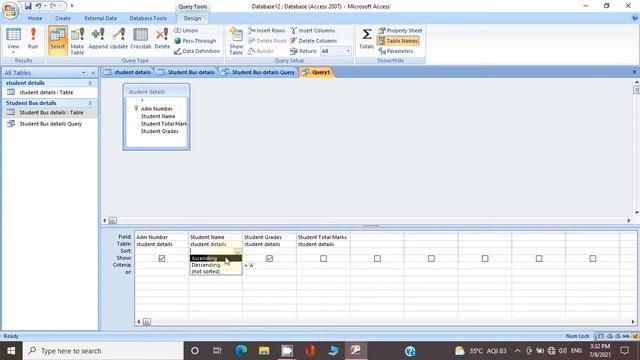640x360 pixels.
Task: Select the Union query option
Action: pyautogui.click(x=186, y=31)
